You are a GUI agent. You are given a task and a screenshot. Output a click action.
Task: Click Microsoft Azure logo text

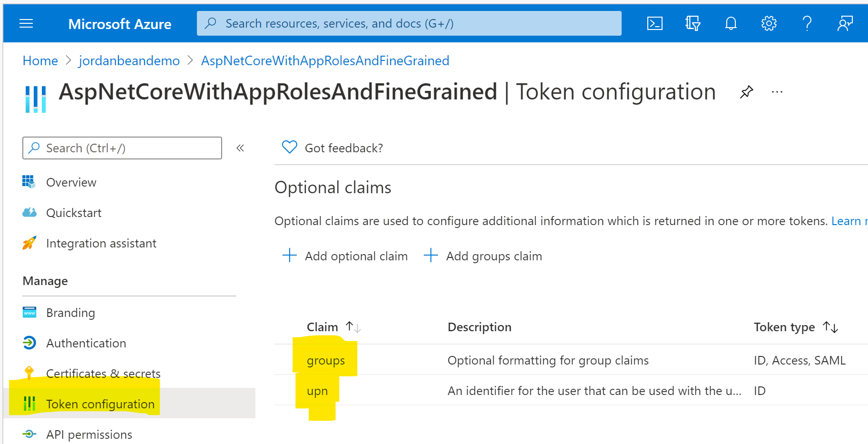[x=120, y=24]
